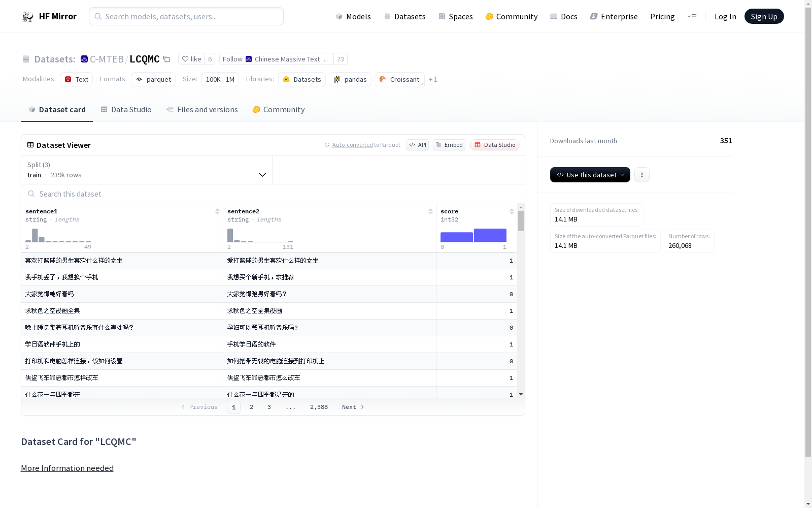Open the Docs nav item
This screenshot has width=812, height=508.
[564, 16]
